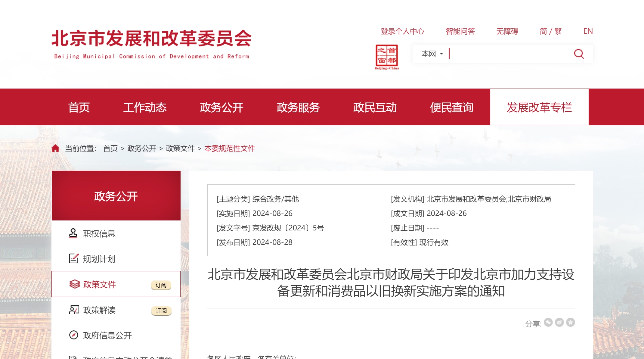
Task: Click 订阅 button next to 政策文件
Action: pos(161,285)
